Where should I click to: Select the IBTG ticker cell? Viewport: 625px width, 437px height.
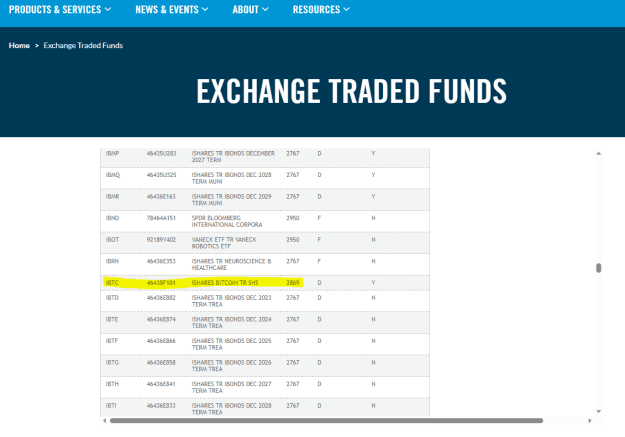coord(112,362)
